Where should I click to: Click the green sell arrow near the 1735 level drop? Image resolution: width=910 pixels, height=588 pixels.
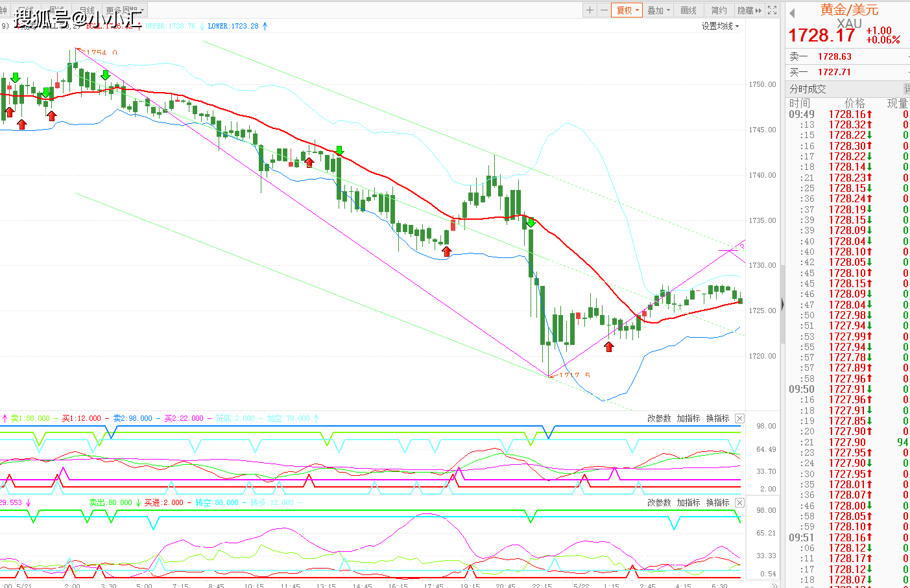[531, 223]
